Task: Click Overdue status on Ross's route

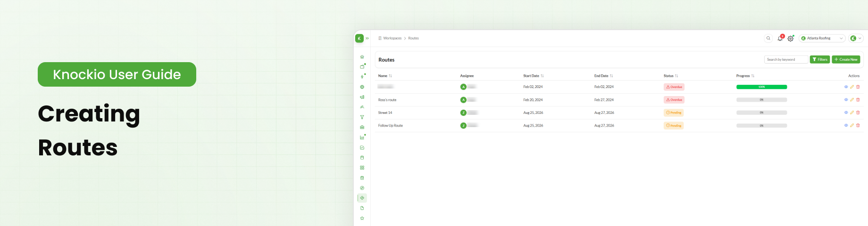Action: (674, 100)
